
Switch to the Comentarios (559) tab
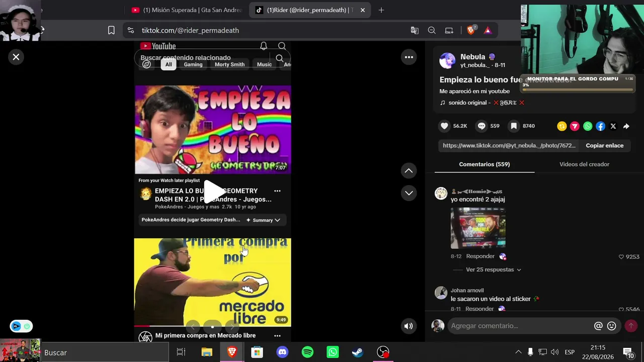pos(485,164)
